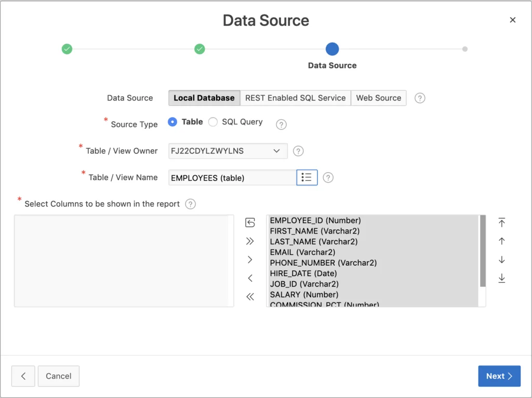Screen dimensions: 532x398
Task: Click the first completed wizard step checkmark
Action: pyautogui.click(x=67, y=49)
